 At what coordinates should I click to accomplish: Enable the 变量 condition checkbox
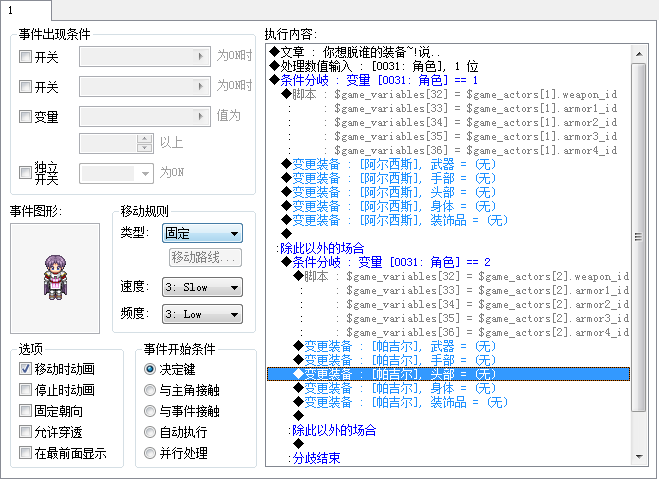pos(25,116)
